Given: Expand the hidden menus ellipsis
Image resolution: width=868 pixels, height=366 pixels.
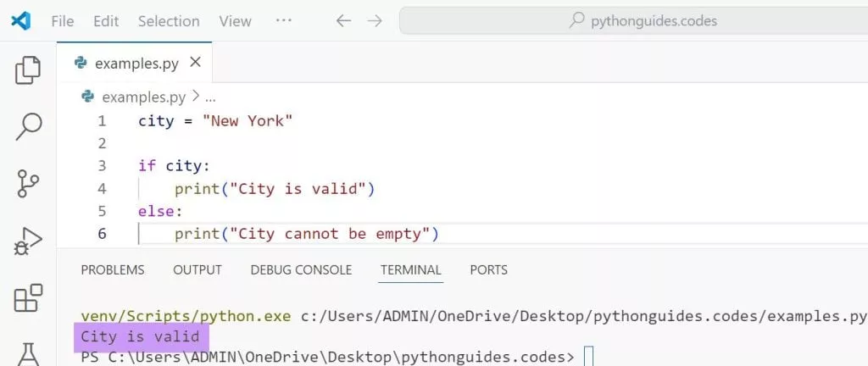Looking at the screenshot, I should pyautogui.click(x=284, y=21).
